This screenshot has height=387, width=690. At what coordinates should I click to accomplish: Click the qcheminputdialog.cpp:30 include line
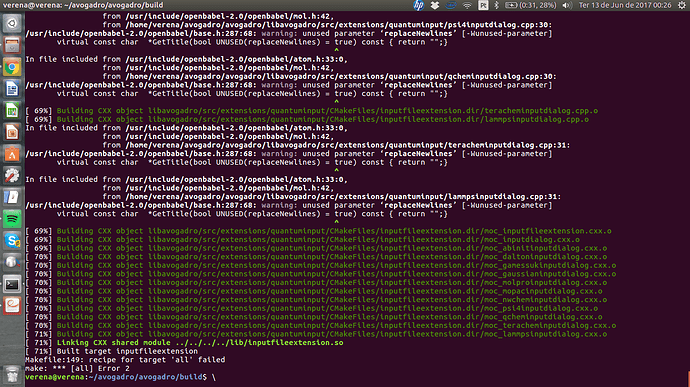tap(329, 77)
